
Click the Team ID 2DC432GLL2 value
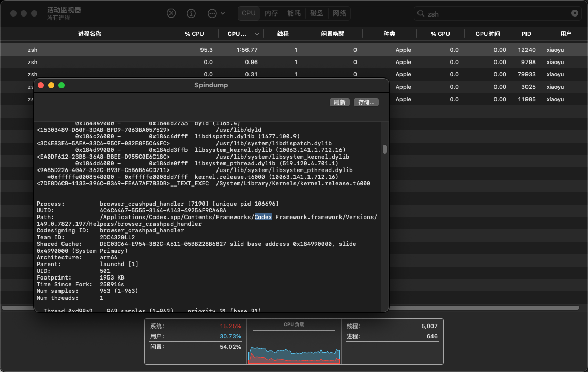click(x=117, y=237)
